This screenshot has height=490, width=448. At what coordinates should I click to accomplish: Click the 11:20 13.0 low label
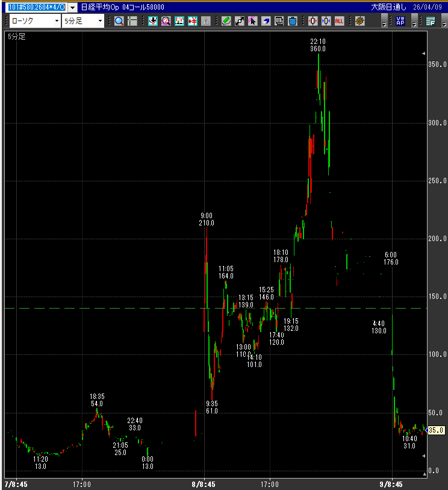[40, 463]
